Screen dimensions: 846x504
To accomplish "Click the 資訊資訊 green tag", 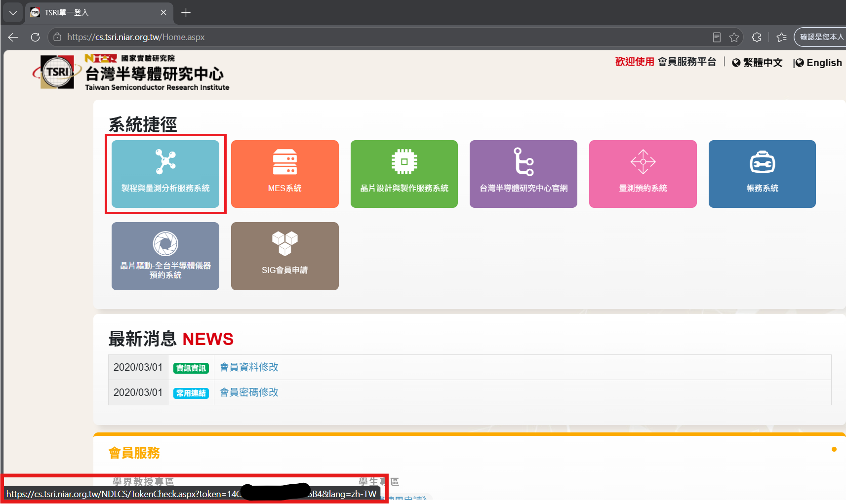I will [191, 368].
